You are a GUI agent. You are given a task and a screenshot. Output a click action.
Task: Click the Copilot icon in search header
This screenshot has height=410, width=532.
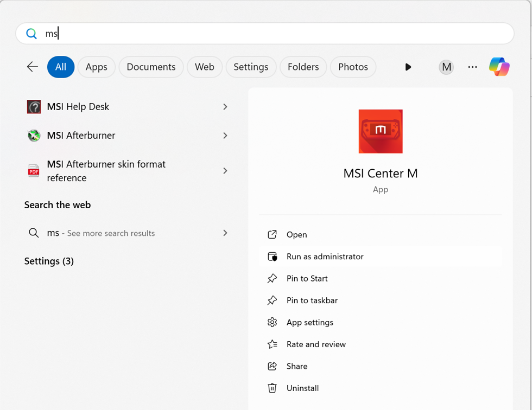[x=499, y=67]
